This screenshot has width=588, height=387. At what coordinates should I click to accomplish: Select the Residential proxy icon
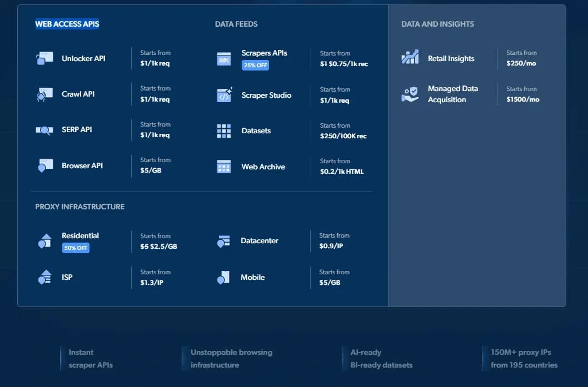[x=45, y=240]
